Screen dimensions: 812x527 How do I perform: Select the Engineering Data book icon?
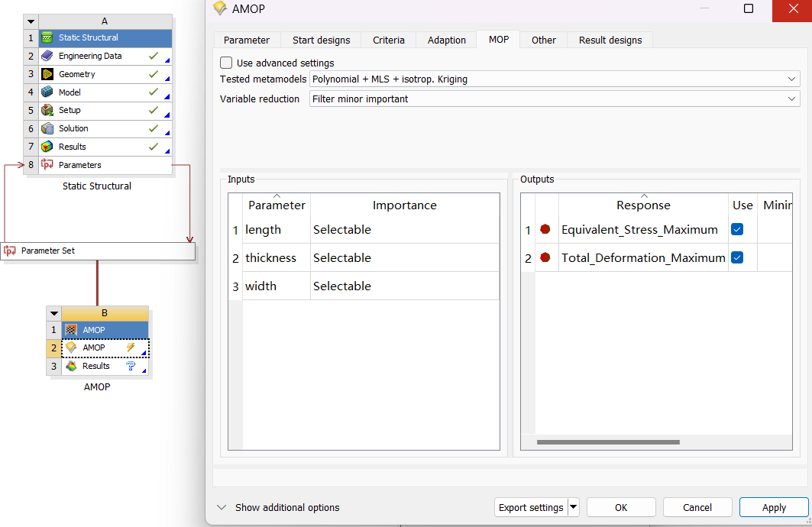click(x=47, y=56)
